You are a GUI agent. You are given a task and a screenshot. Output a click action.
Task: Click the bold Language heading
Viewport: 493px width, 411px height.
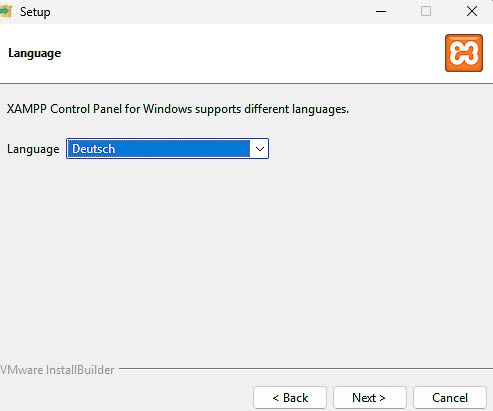[35, 53]
